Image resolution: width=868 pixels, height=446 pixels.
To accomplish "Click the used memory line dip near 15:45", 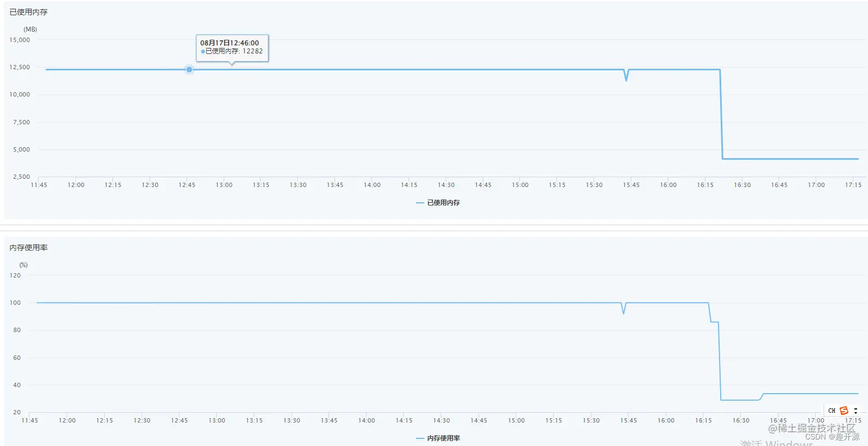I will [626, 76].
